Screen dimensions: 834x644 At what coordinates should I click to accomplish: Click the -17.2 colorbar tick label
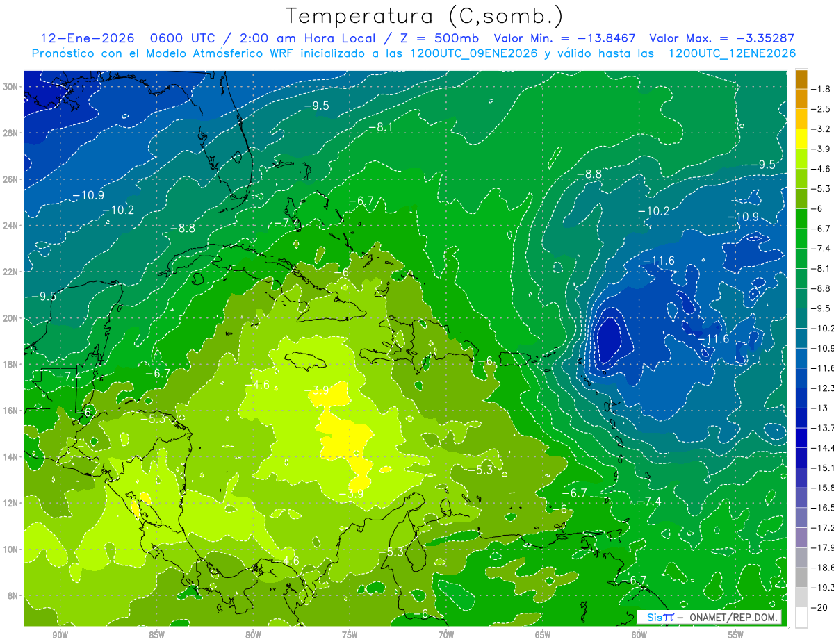click(822, 527)
